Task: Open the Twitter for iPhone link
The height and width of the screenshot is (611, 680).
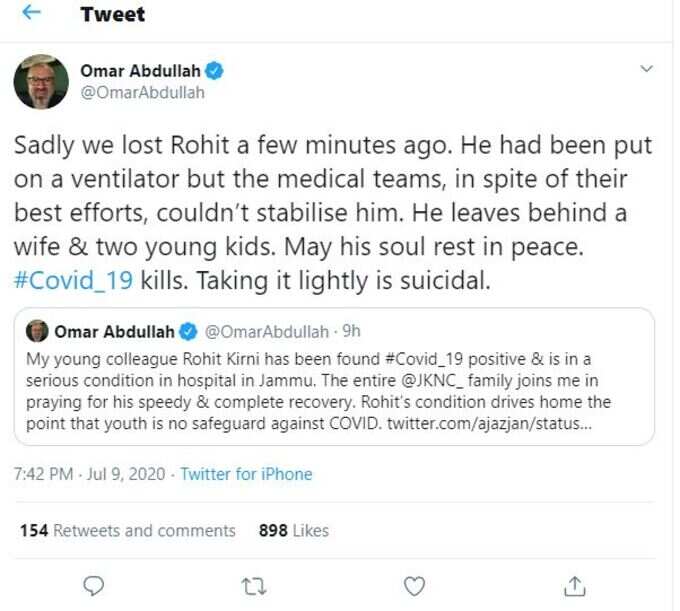Action: [x=246, y=474]
